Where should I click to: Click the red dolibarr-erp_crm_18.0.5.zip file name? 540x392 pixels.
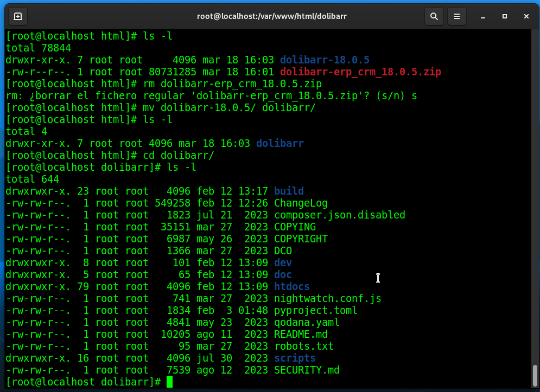tap(360, 72)
